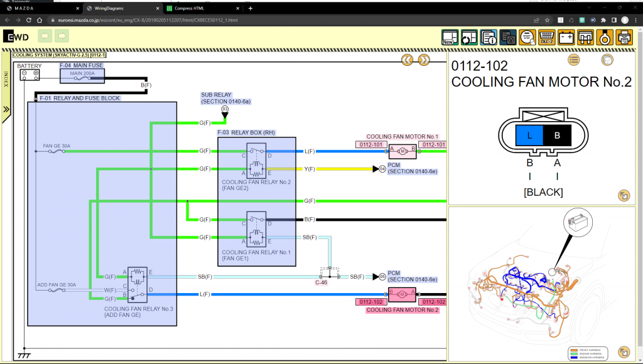Click the COOLING FAN MOTOR No.2 label
The image size is (643, 364).
(402, 310)
